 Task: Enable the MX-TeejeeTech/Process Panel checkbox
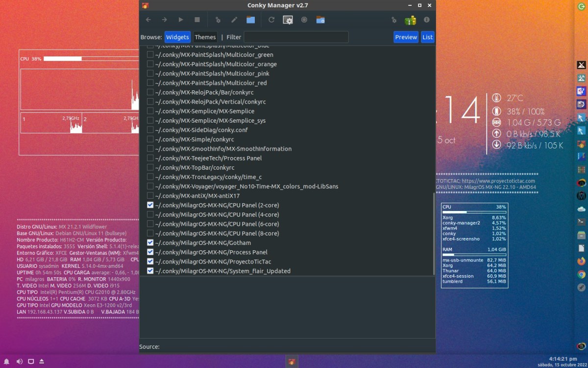[150, 158]
